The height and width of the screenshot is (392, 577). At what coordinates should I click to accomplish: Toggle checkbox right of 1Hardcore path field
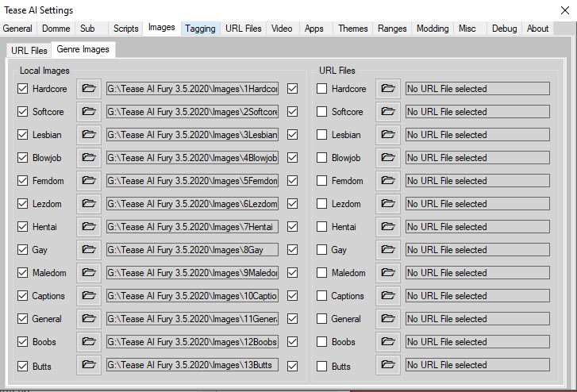pos(293,89)
